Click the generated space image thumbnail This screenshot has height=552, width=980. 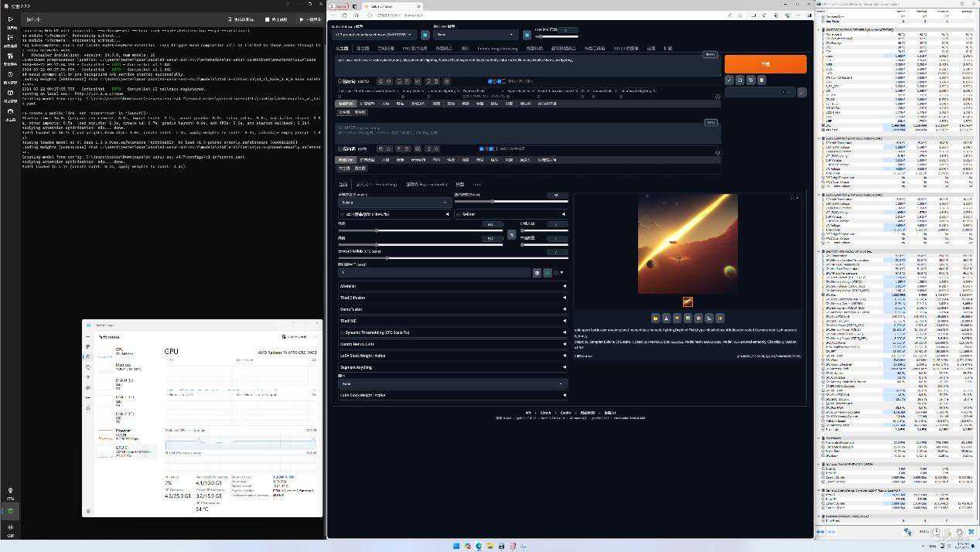[x=687, y=302]
